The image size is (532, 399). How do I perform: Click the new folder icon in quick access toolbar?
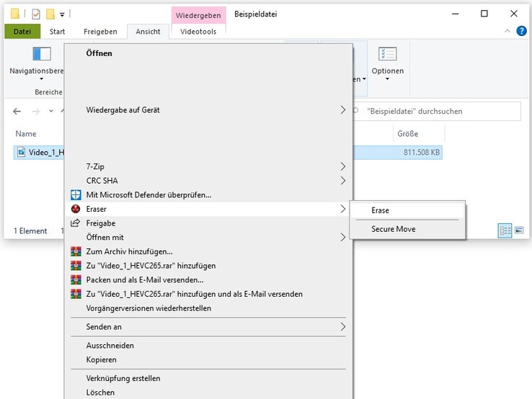click(x=50, y=14)
